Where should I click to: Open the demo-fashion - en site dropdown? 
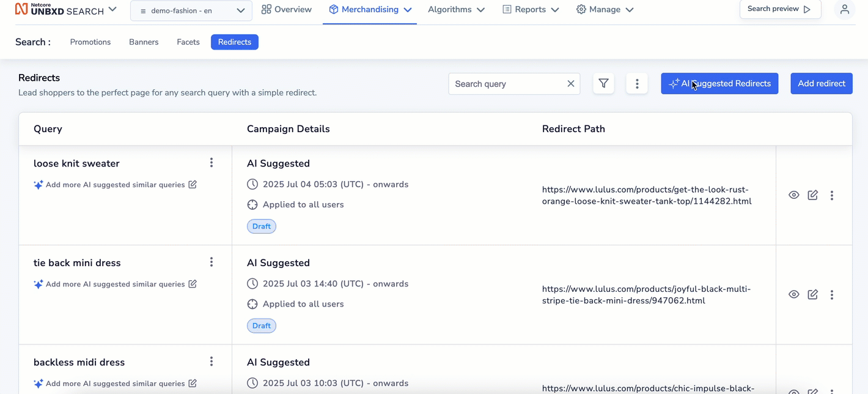(191, 10)
